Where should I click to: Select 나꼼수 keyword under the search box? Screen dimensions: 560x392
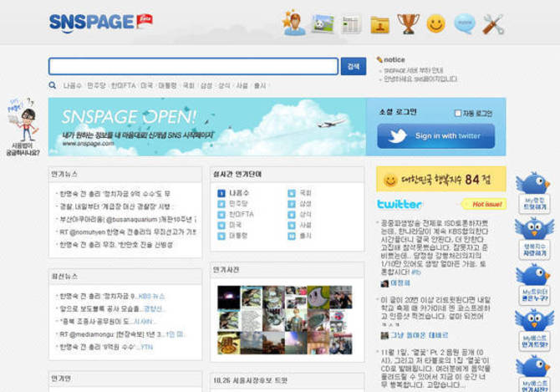[72, 86]
